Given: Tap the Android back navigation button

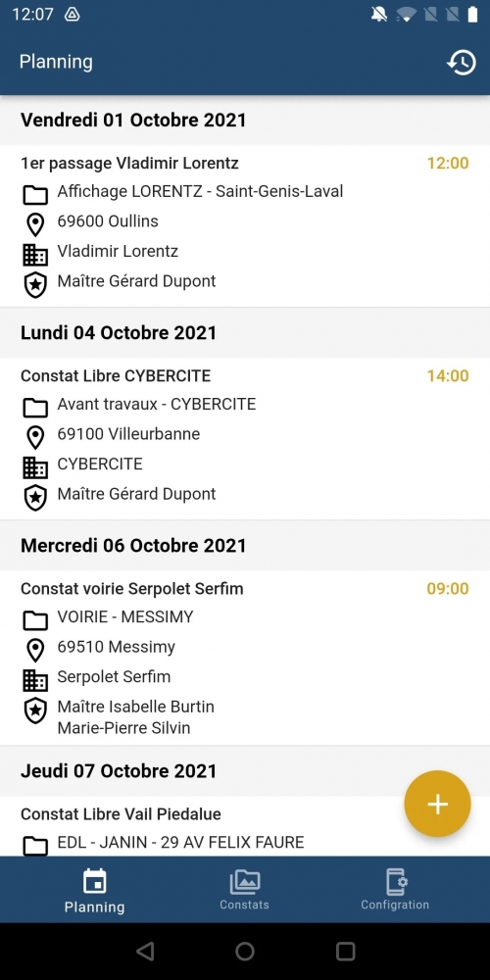Looking at the screenshot, I should pyautogui.click(x=145, y=952).
